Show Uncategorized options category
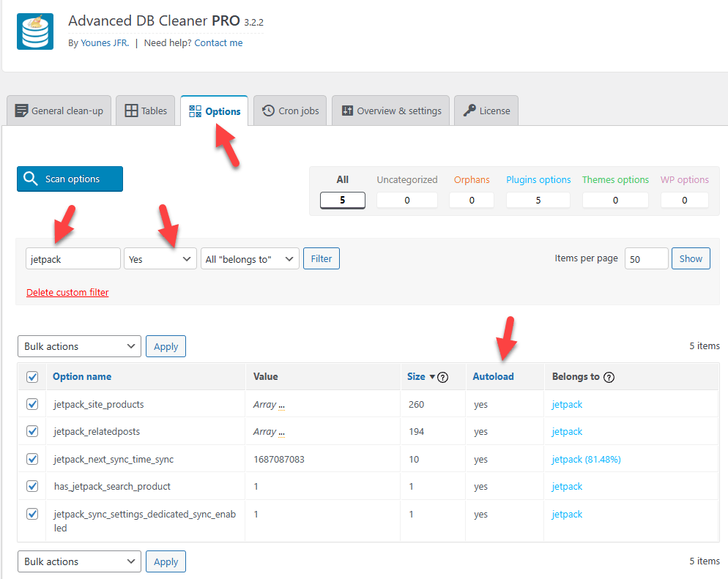 point(407,192)
